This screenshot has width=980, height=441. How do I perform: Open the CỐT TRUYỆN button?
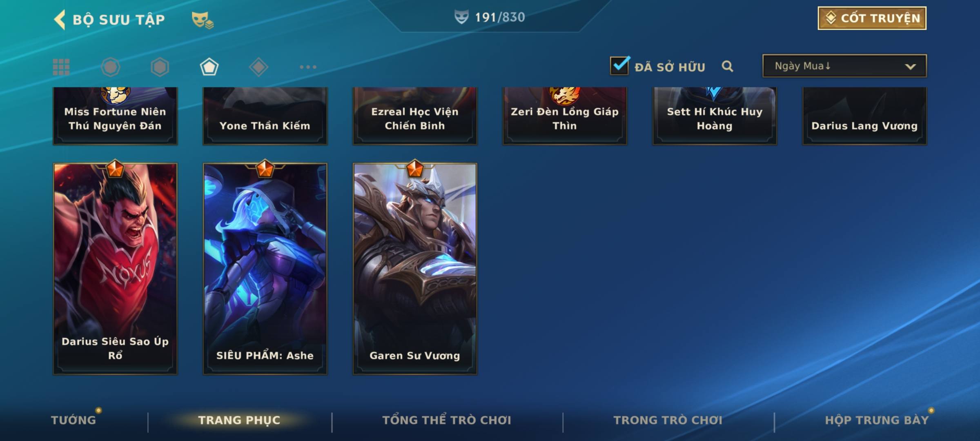(872, 18)
